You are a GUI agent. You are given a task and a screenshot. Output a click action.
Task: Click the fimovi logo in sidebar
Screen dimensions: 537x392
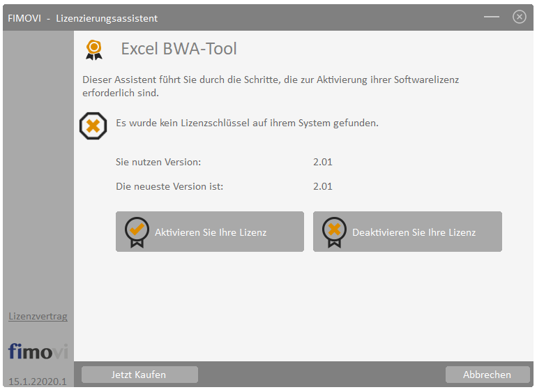click(x=38, y=351)
